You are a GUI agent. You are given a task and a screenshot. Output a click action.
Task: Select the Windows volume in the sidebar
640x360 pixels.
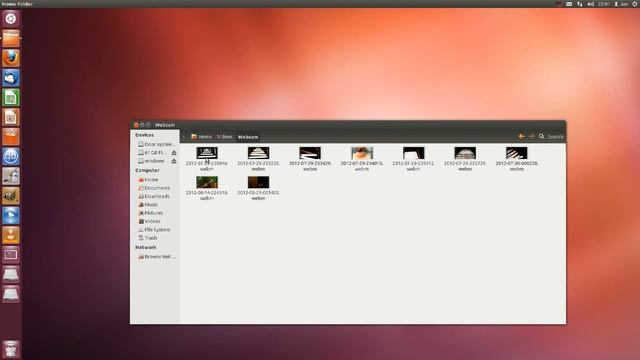(152, 161)
